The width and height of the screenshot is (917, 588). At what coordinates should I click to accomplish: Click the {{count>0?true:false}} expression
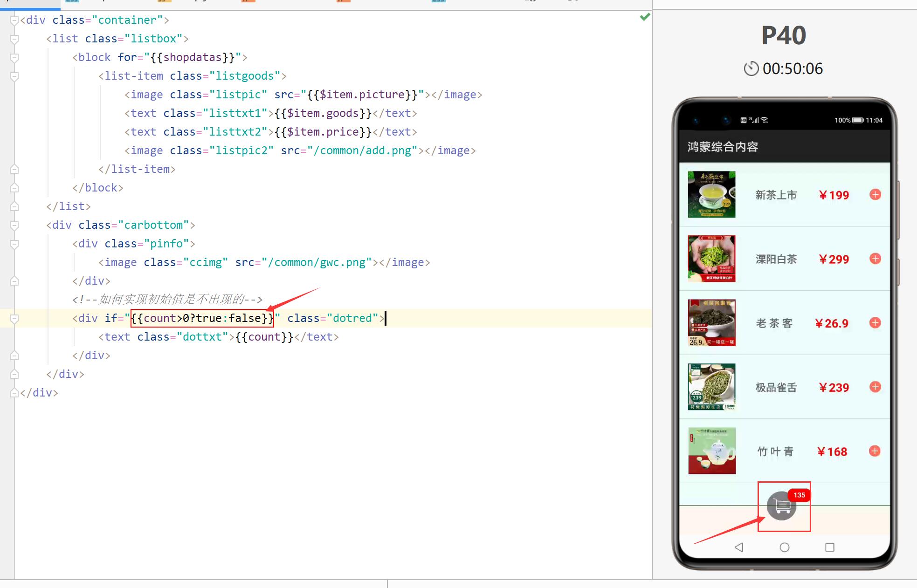point(202,318)
